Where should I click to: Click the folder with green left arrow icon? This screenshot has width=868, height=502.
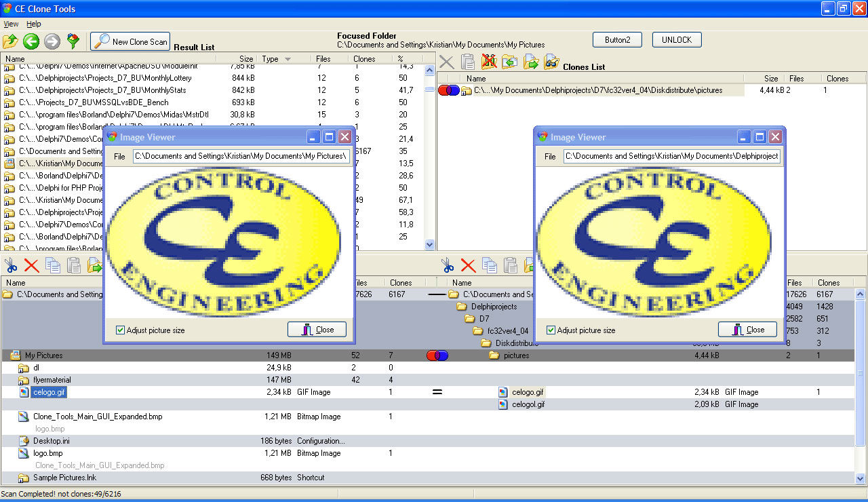pyautogui.click(x=509, y=62)
